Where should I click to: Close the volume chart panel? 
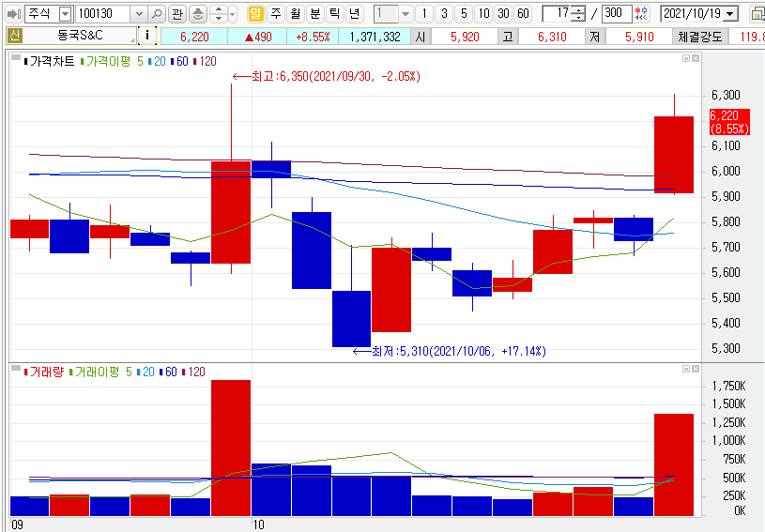coord(696,369)
